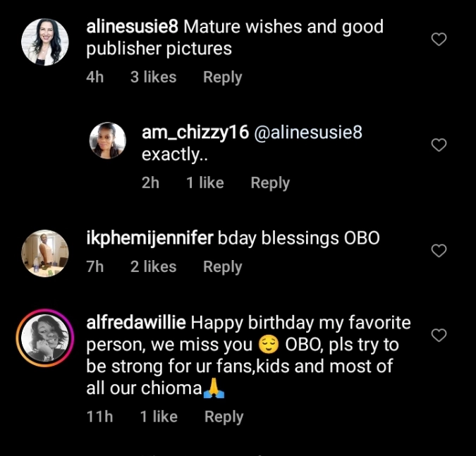Viewport: 476px width, 456px height.
Task: Tap the ikphemijennifer username
Action: point(149,238)
